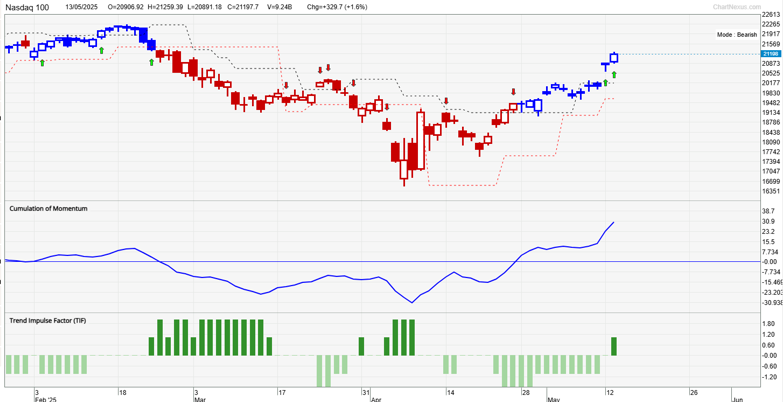Click the 20177 price axis label

click(x=771, y=83)
